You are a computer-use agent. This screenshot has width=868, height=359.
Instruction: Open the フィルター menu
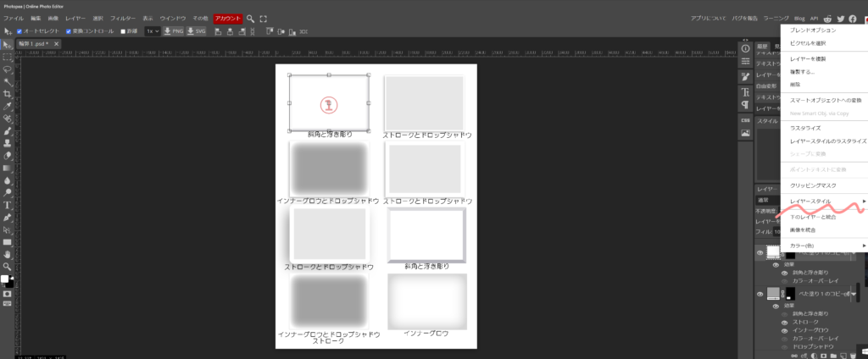tap(122, 18)
